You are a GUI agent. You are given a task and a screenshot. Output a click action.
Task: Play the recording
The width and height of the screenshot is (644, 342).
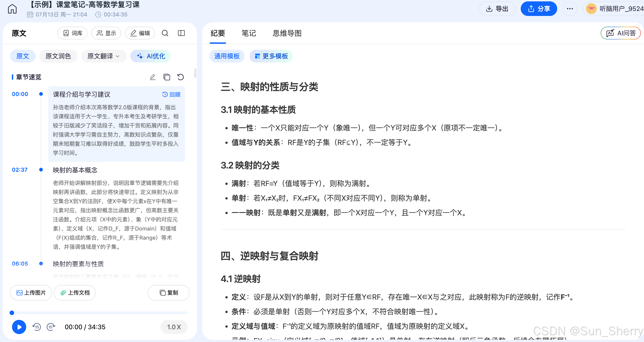point(19,327)
